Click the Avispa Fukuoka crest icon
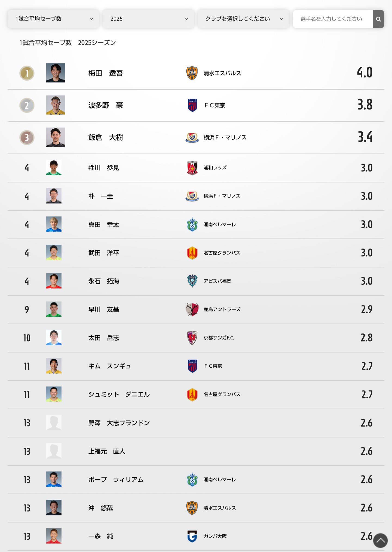This screenshot has width=392, height=552. pyautogui.click(x=192, y=281)
